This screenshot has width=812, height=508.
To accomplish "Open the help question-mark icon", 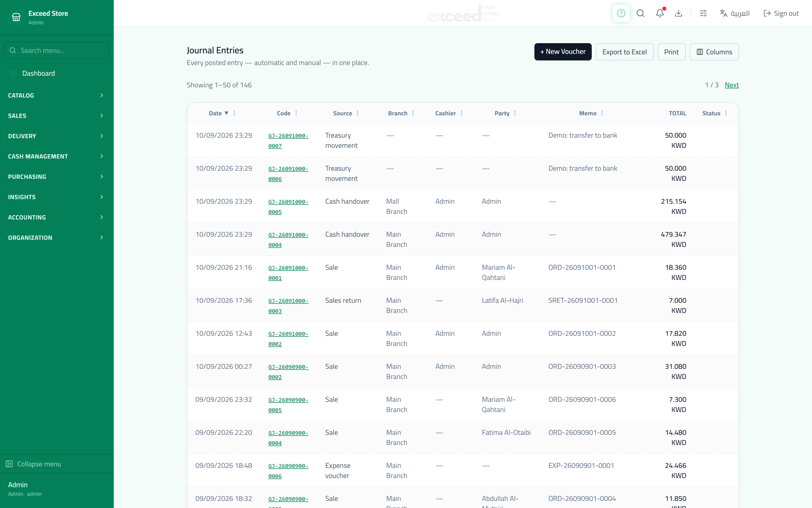I will click(621, 13).
